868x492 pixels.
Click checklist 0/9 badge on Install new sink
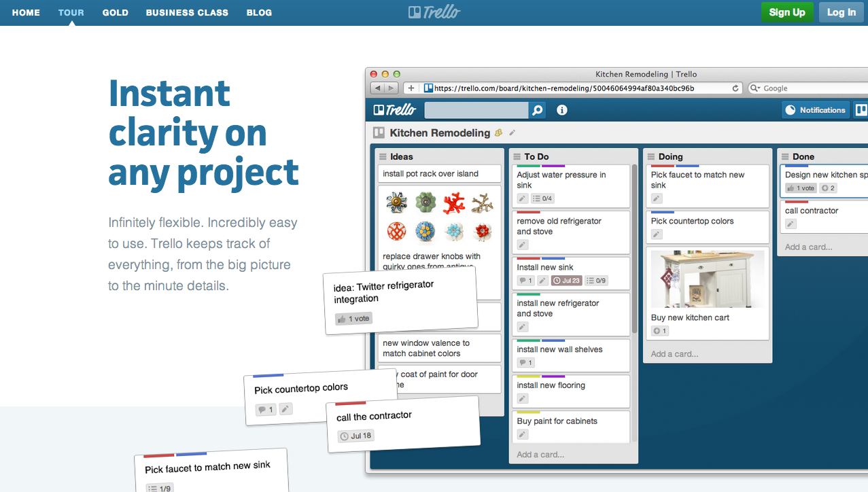pyautogui.click(x=596, y=281)
